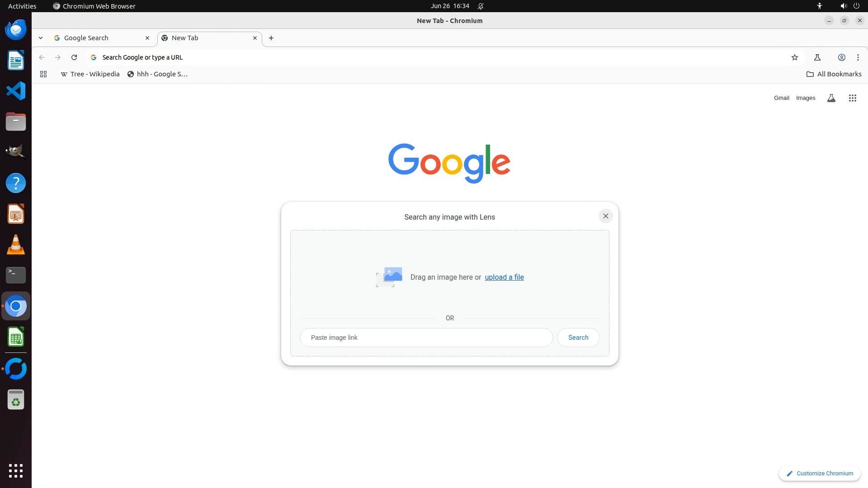Focus the Paste image link field
The height and width of the screenshot is (488, 868).
[426, 338]
